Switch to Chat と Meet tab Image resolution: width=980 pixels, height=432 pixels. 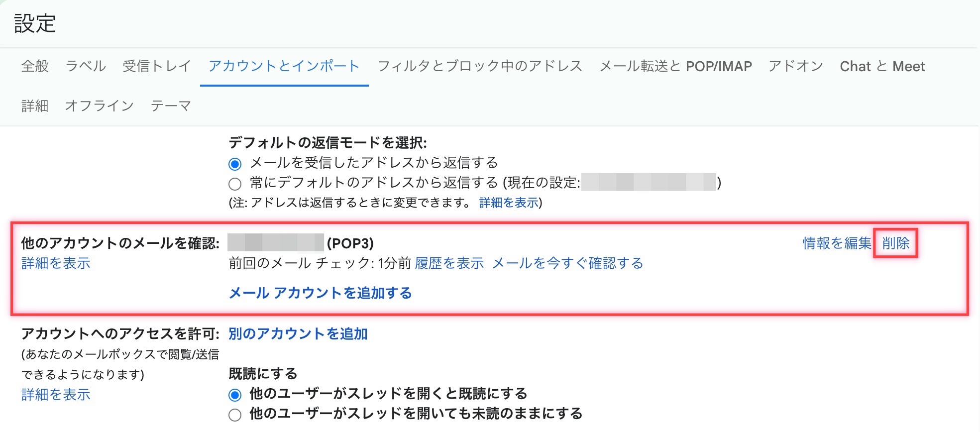(x=882, y=66)
